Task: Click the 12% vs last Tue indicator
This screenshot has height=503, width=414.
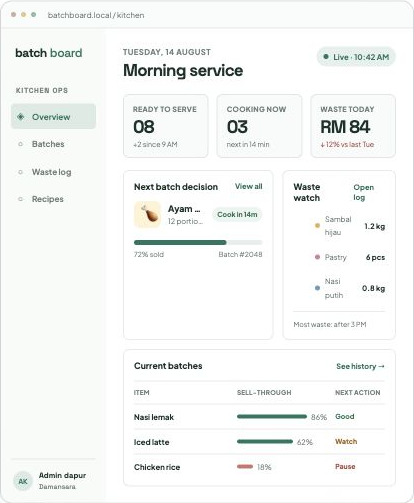Action: pos(347,144)
